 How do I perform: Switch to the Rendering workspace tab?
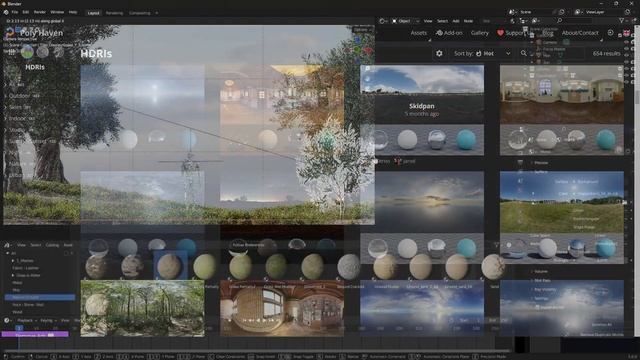114,13
